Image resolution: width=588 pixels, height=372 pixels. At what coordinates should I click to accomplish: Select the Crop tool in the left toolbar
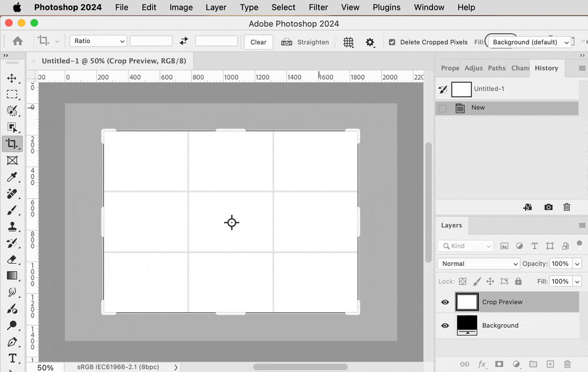tap(12, 144)
